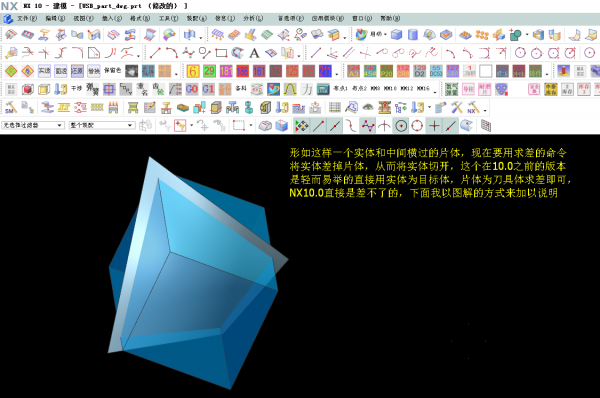Open the 视图(V) menu

[83, 18]
